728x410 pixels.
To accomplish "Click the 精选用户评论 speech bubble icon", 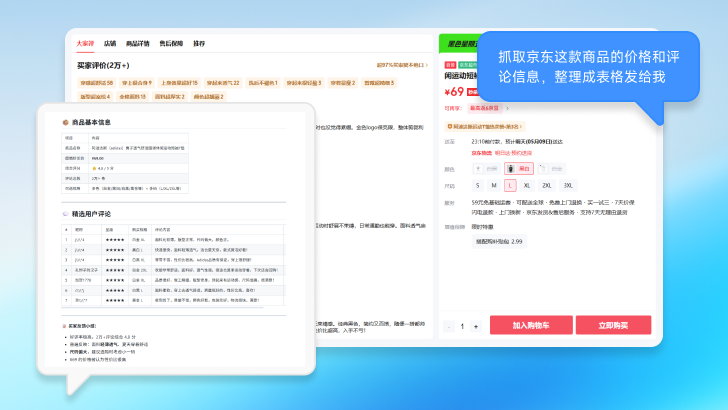I will click(65, 214).
